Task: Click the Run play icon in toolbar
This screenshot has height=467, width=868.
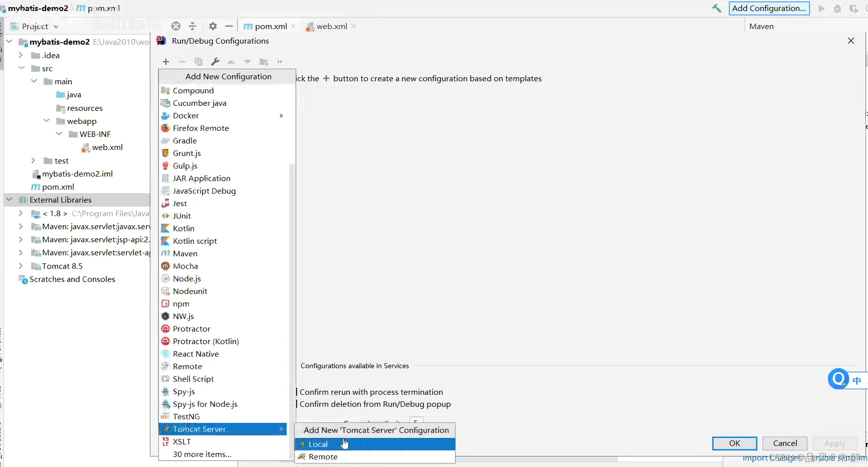Action: [x=821, y=9]
